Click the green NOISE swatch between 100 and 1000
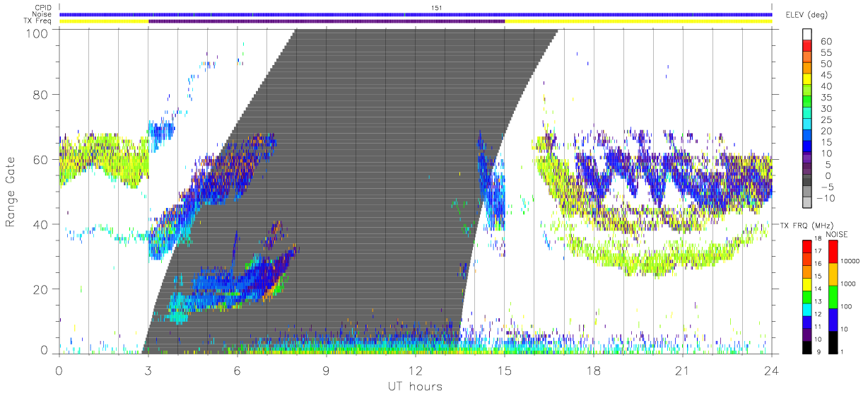The width and height of the screenshot is (868, 401). (x=833, y=297)
